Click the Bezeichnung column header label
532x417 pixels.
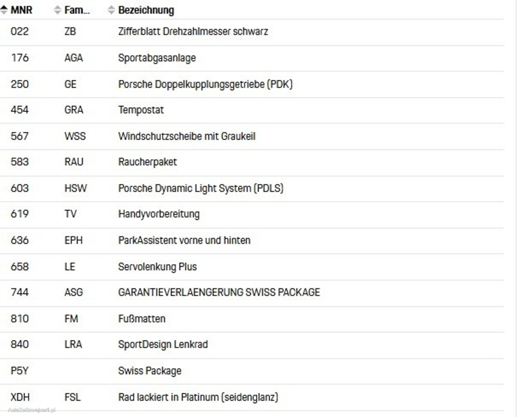coord(146,10)
